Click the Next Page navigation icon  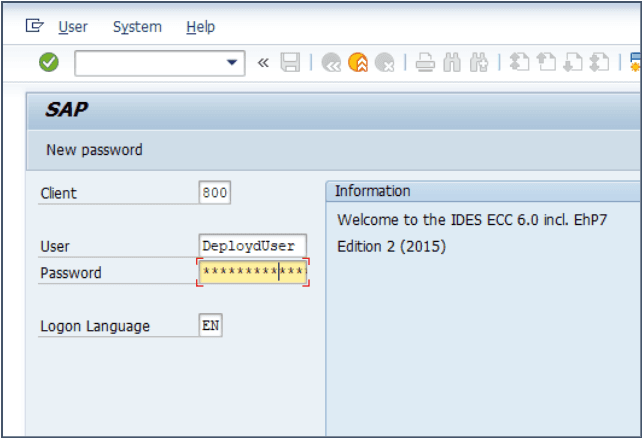pyautogui.click(x=573, y=63)
